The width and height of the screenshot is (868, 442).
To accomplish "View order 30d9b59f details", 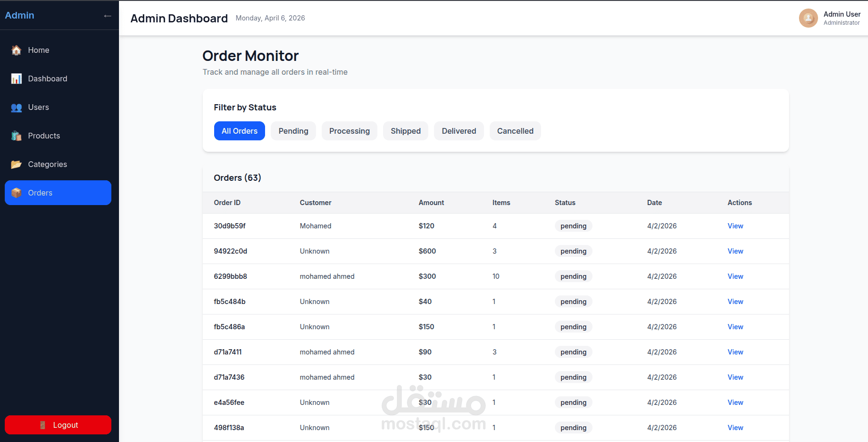I will (x=735, y=226).
